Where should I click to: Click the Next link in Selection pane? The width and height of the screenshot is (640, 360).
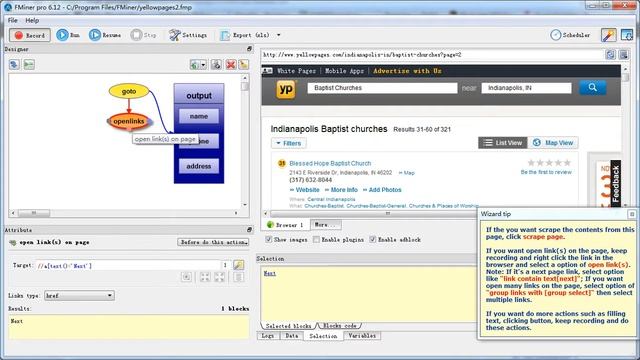coord(270,273)
